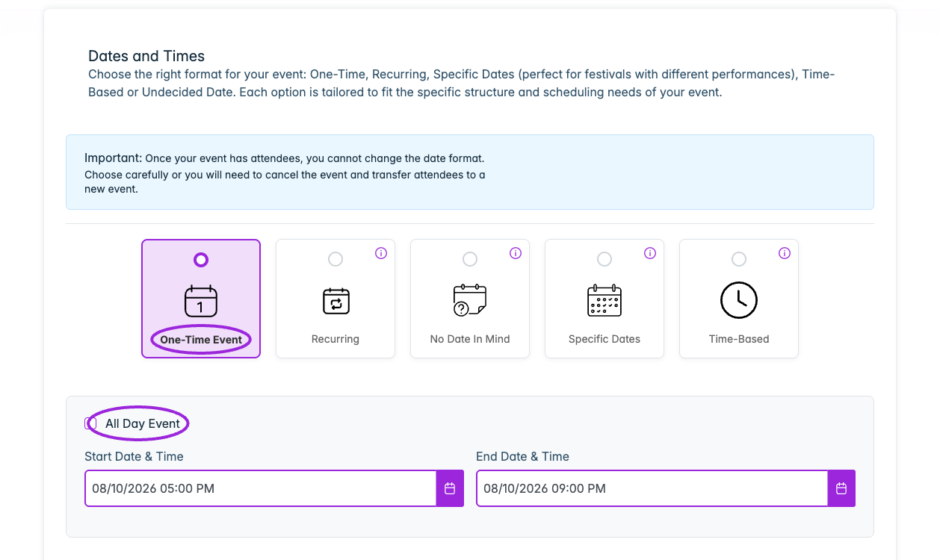Click the No Date In Mind question calendar icon

(x=470, y=300)
